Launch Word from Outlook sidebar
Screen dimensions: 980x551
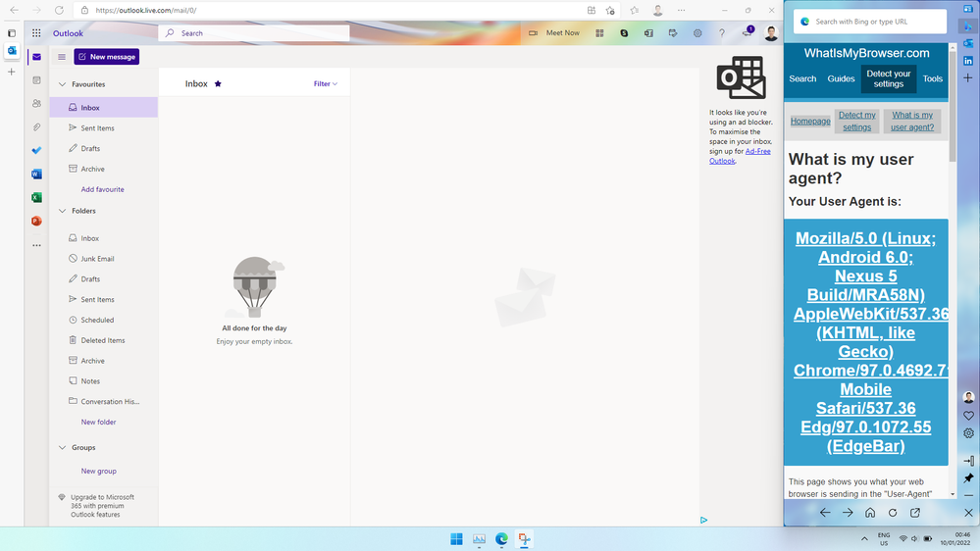click(x=37, y=175)
